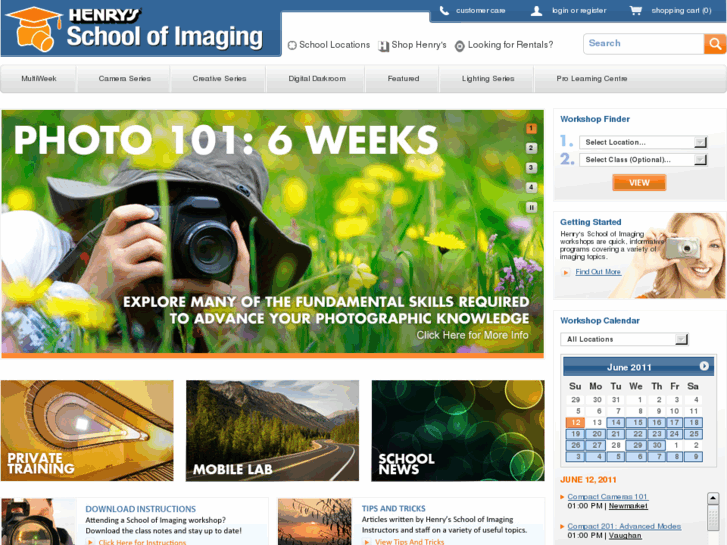Click arrow bullet next to Compact Cameras 101
Screen dimensions: 727x545
[x=562, y=497]
